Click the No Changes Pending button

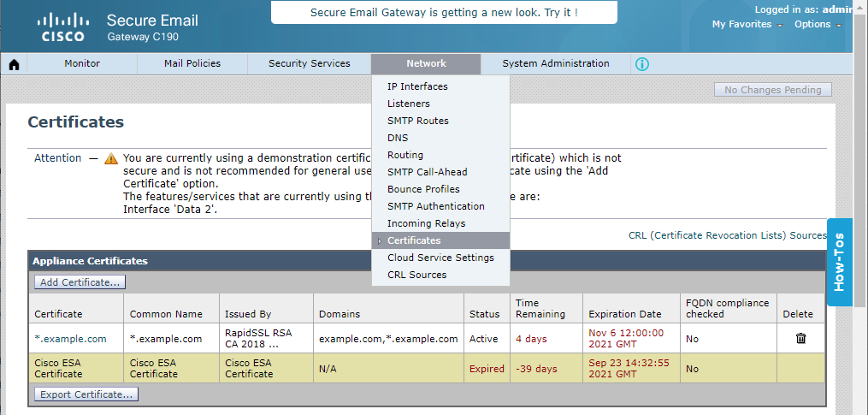pyautogui.click(x=773, y=90)
